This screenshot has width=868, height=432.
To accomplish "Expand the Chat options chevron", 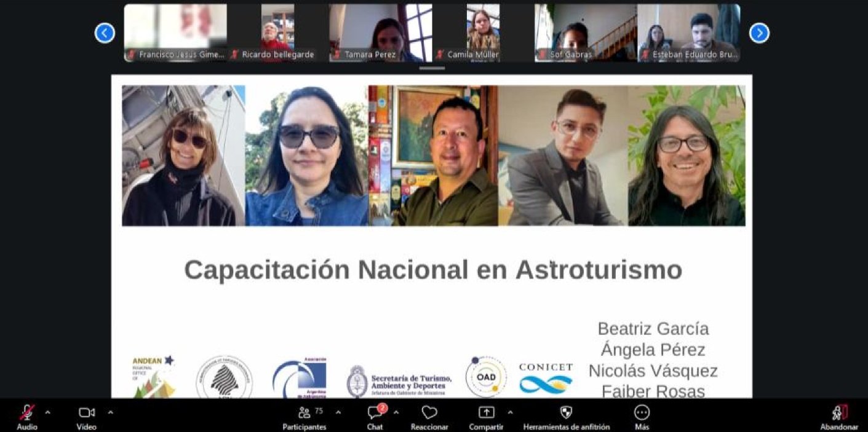I will (396, 412).
